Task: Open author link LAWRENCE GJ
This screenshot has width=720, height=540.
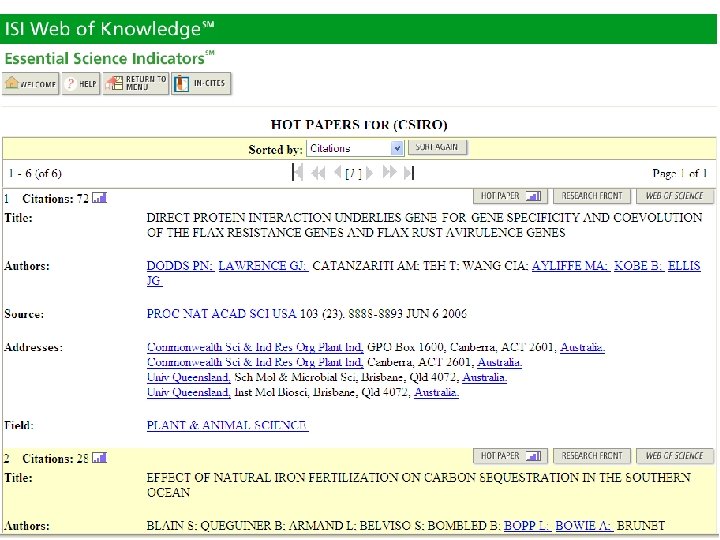Action: pos(263,266)
